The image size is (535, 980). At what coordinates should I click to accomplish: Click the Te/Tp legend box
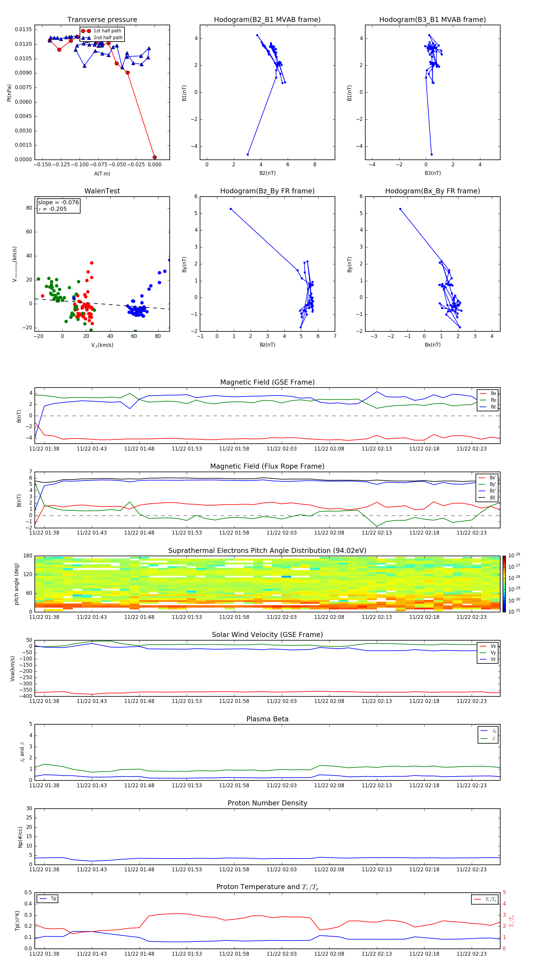485,899
